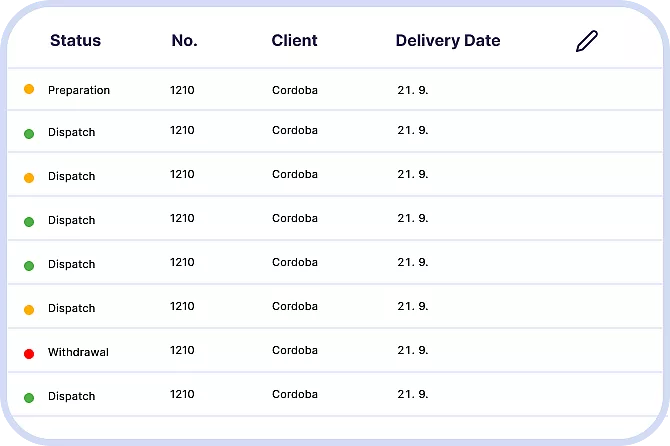Image resolution: width=670 pixels, height=446 pixels.
Task: Click the delivery date in the Preparation row
Action: pyautogui.click(x=412, y=90)
